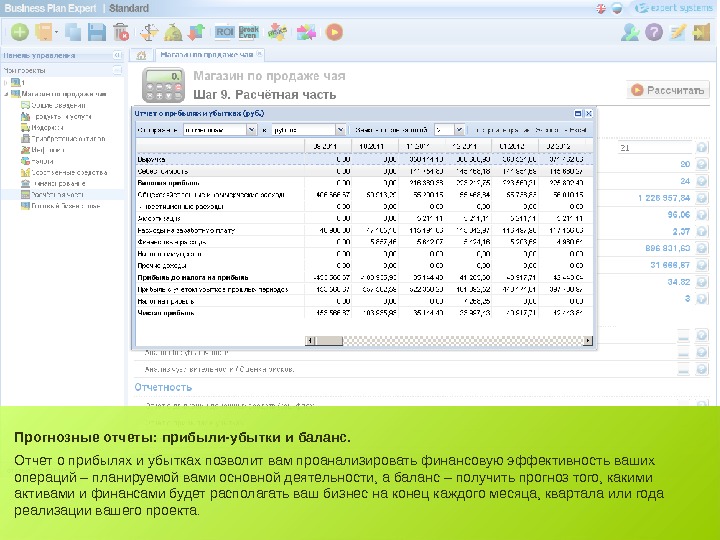Click the red and green arrows icon
This screenshot has height=540, width=720.
click(x=197, y=32)
